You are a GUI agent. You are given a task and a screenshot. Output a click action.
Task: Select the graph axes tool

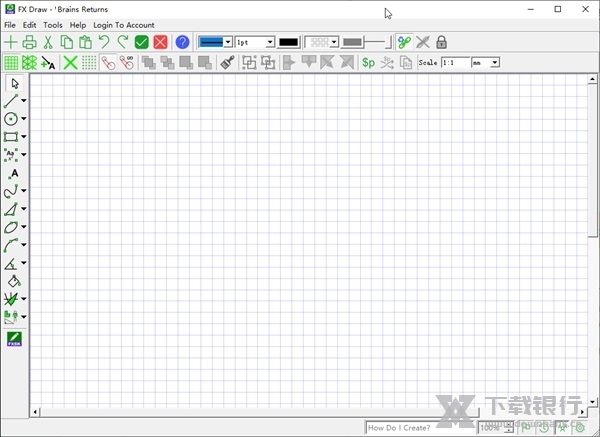(11, 299)
